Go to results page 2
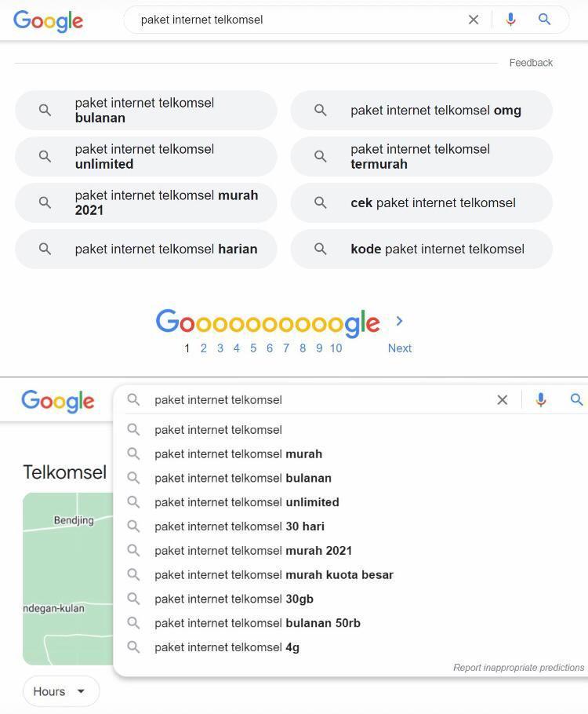The height and width of the screenshot is (714, 588). pyautogui.click(x=203, y=348)
